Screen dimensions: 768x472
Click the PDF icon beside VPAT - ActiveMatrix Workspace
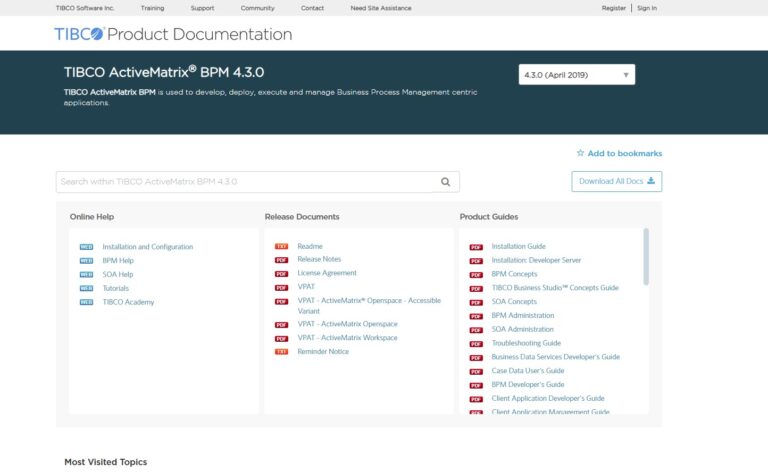click(x=281, y=338)
